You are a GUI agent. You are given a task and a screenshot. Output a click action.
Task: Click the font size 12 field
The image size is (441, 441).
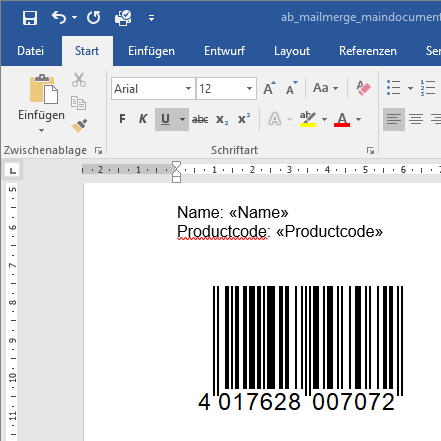220,89
